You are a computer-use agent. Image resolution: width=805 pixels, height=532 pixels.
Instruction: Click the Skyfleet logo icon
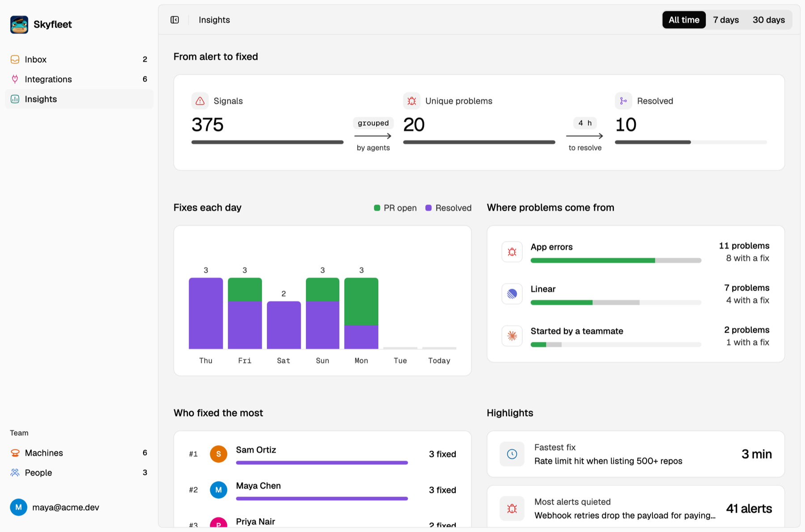19,25
